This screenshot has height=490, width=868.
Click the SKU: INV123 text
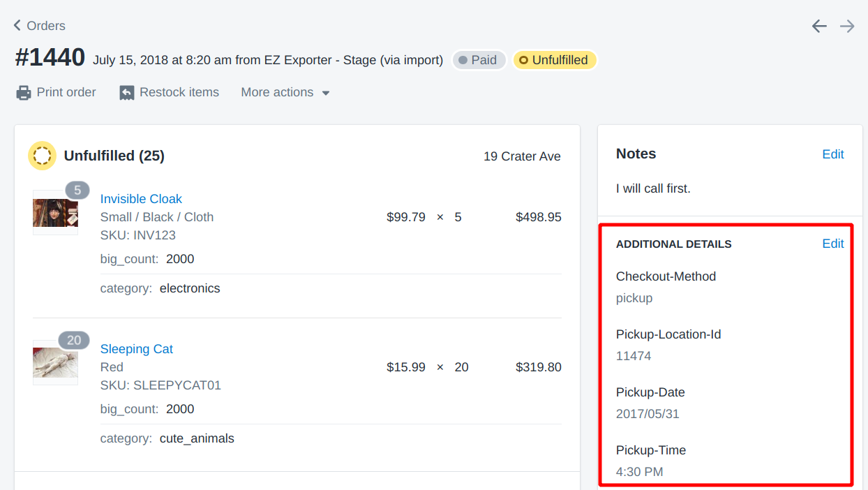(138, 235)
